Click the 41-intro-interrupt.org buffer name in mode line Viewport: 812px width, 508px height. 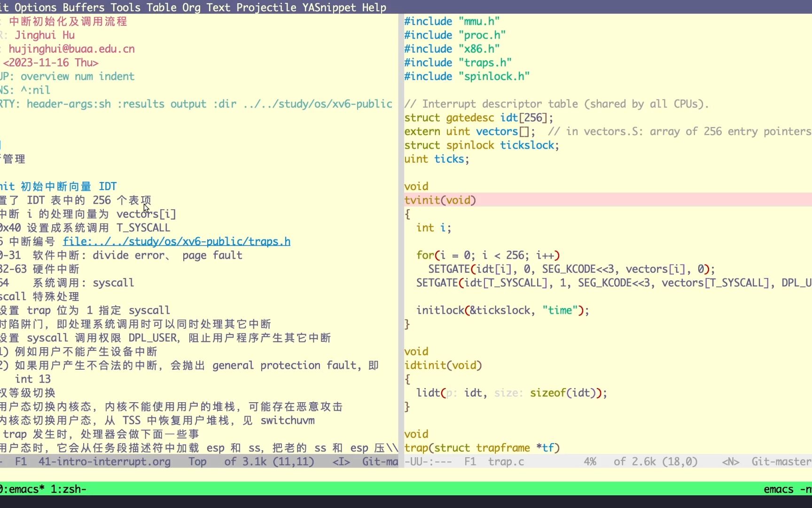[x=104, y=461]
